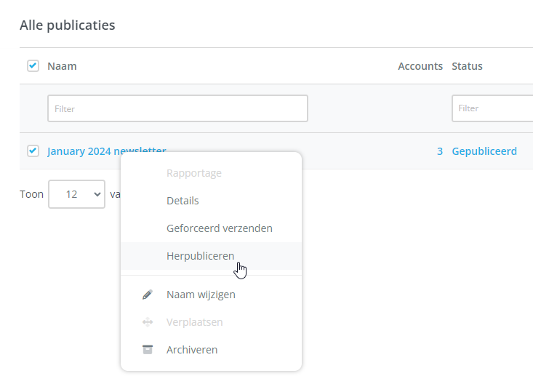Focus the Naam filter input field

tap(177, 108)
